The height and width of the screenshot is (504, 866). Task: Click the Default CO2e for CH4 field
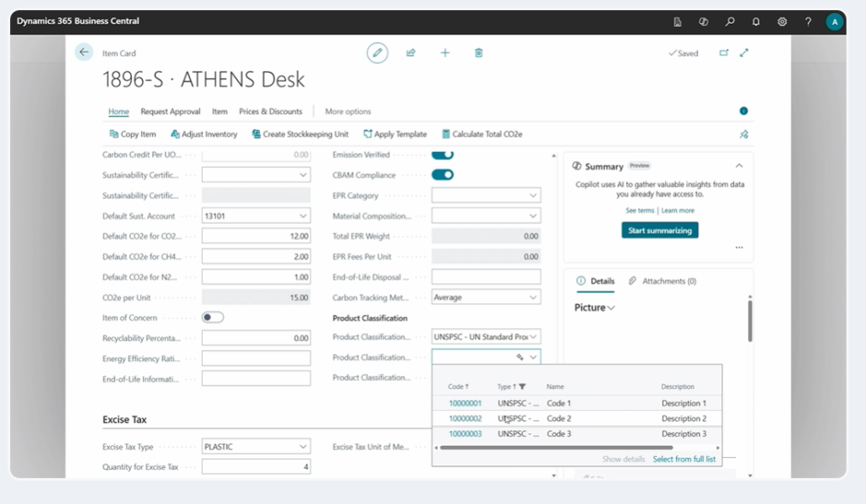256,257
